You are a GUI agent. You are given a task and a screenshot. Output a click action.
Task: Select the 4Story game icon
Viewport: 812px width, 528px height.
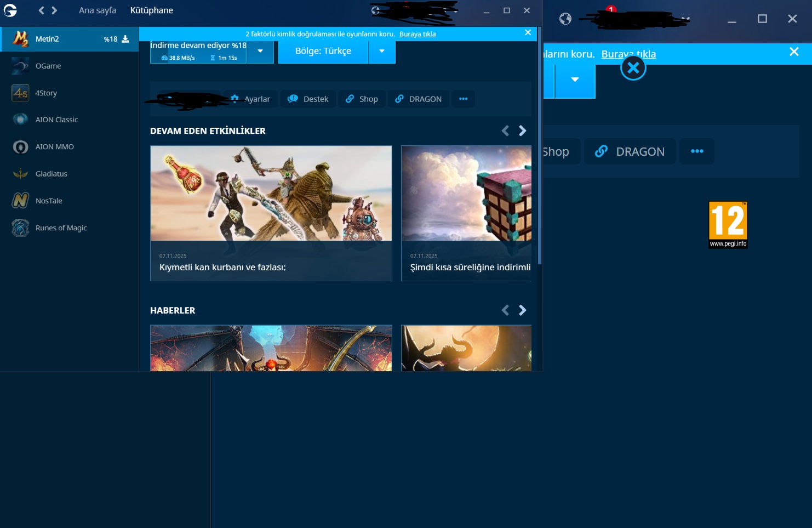point(20,93)
